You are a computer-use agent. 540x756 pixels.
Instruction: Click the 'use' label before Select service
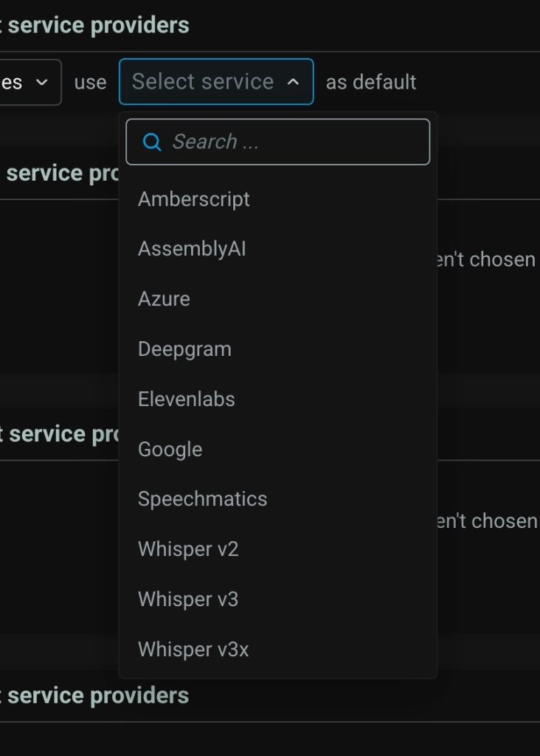[x=90, y=83]
